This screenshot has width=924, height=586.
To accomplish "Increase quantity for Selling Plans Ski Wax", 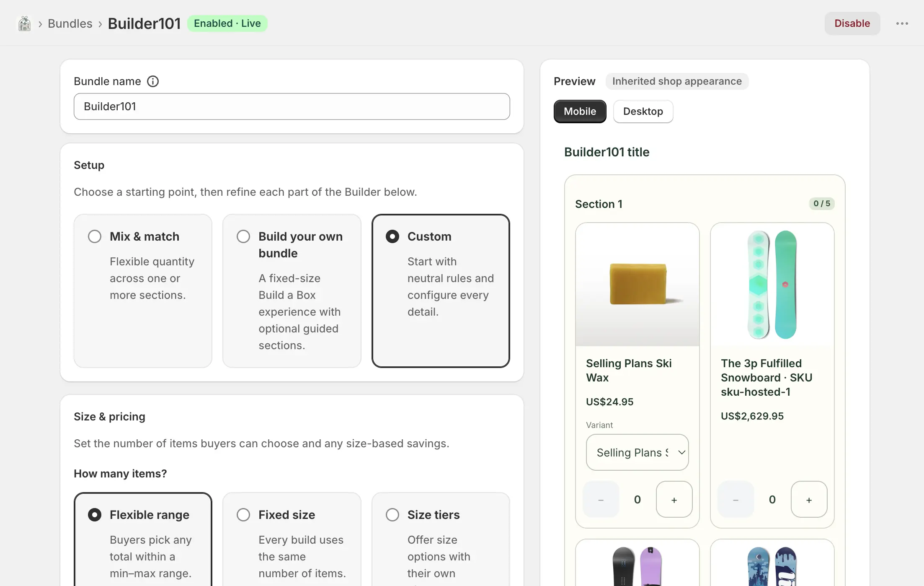I will (x=674, y=499).
